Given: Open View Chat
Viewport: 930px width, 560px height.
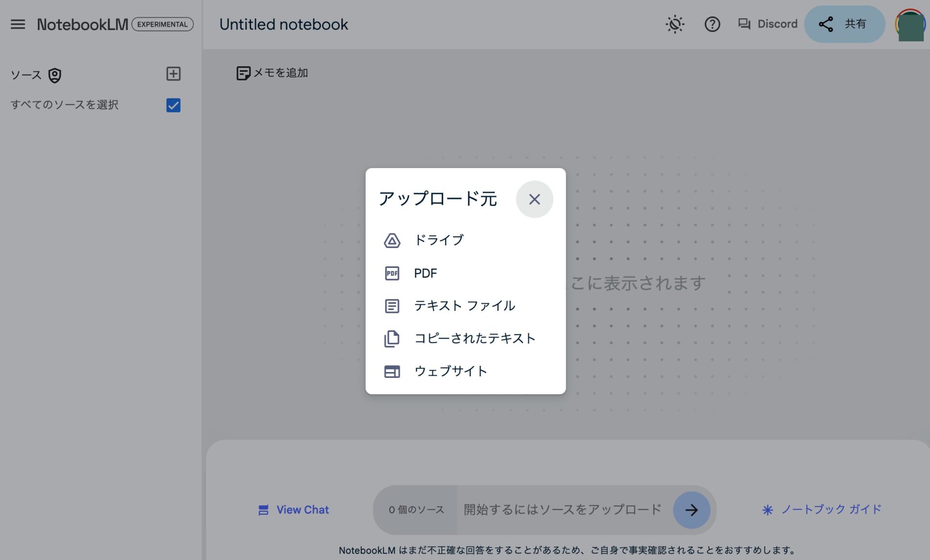Looking at the screenshot, I should click(x=294, y=510).
